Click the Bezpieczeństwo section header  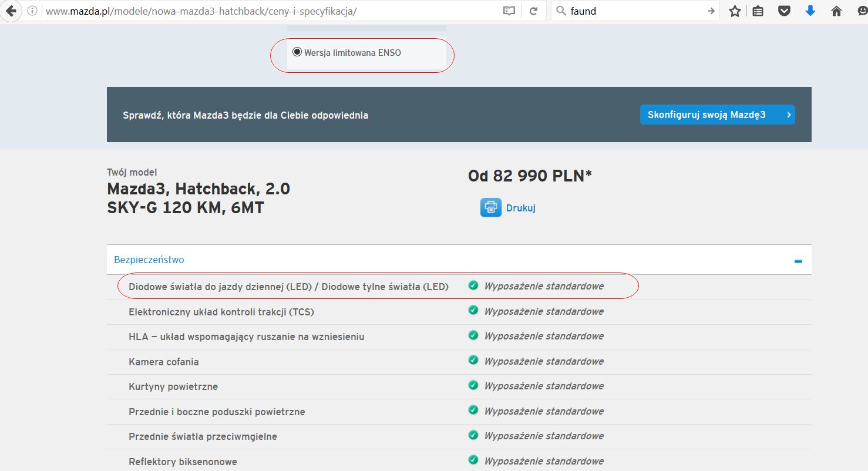pos(149,260)
